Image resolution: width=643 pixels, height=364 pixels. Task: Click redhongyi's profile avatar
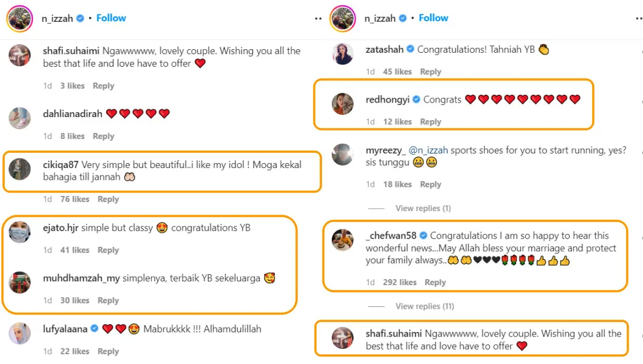point(343,104)
